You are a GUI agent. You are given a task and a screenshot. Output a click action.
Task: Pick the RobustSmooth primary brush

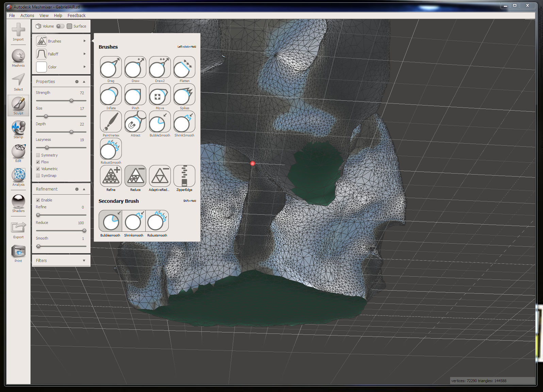111,149
